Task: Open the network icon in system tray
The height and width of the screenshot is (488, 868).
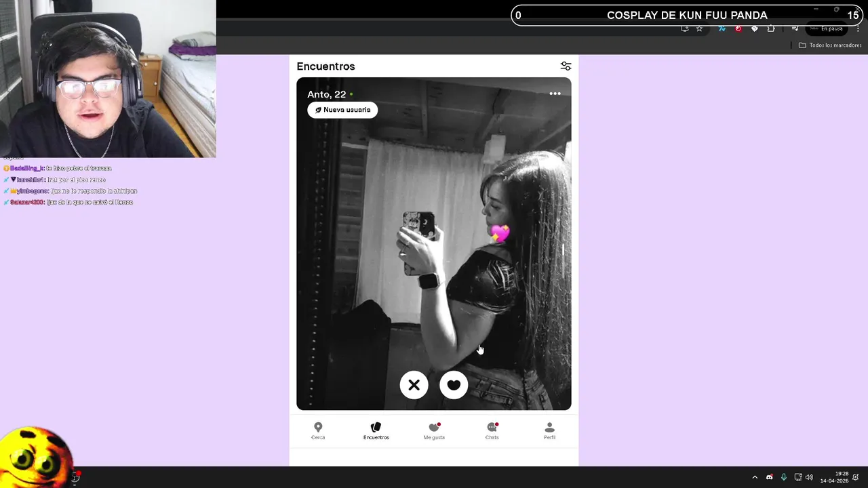Action: click(x=798, y=477)
